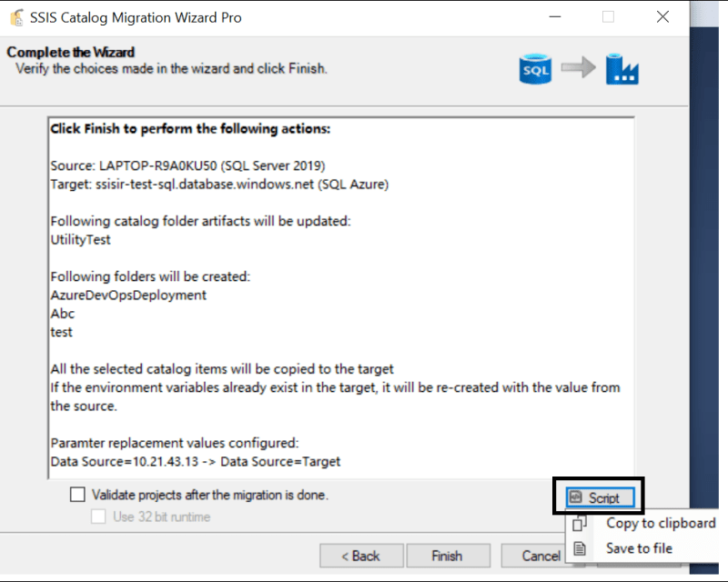728x582 pixels.
Task: Toggle the Use 32 bit runtime checkbox
Action: click(98, 517)
